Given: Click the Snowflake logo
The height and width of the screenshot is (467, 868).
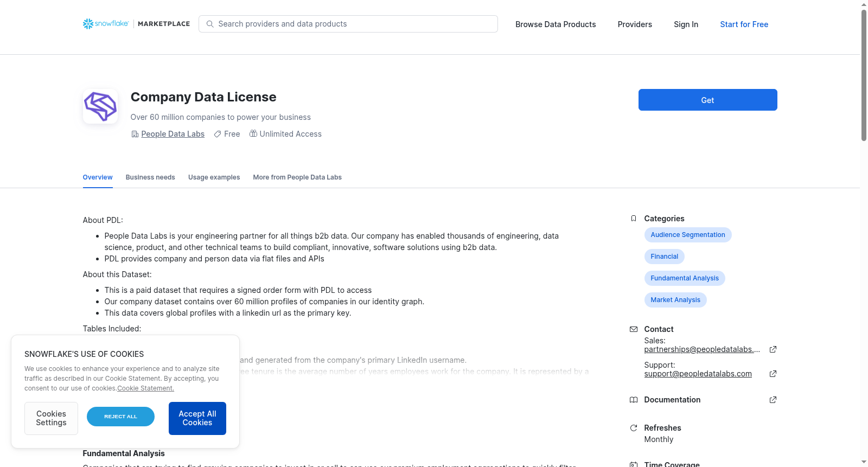Looking at the screenshot, I should click(106, 24).
